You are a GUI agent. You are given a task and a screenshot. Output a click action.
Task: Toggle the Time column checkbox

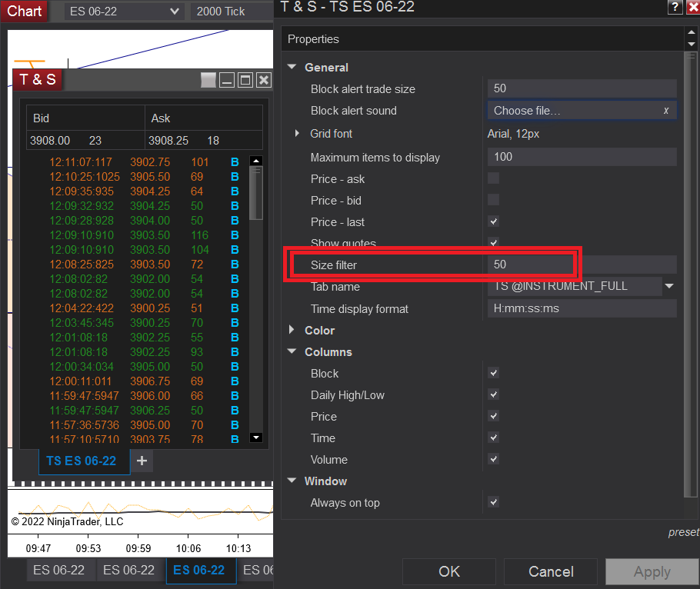tap(493, 438)
